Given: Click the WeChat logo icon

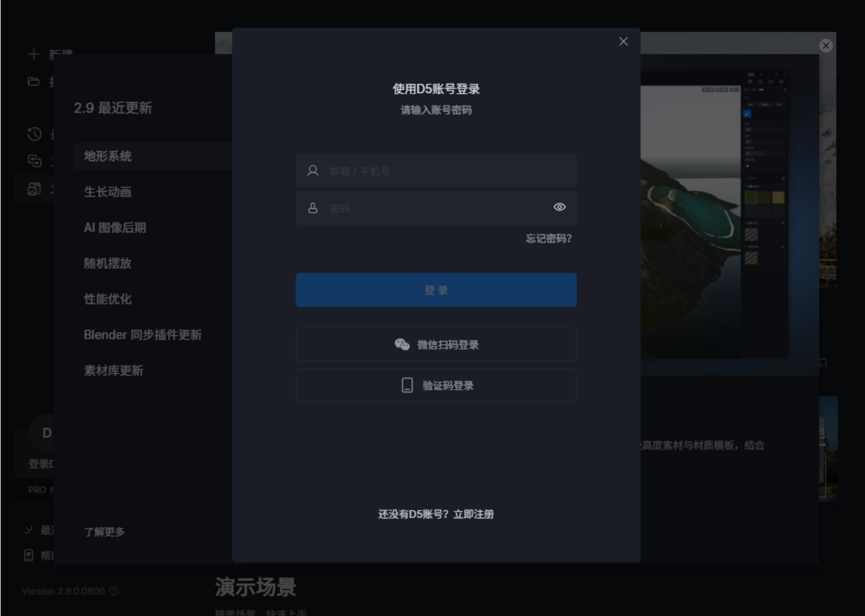Looking at the screenshot, I should (402, 344).
